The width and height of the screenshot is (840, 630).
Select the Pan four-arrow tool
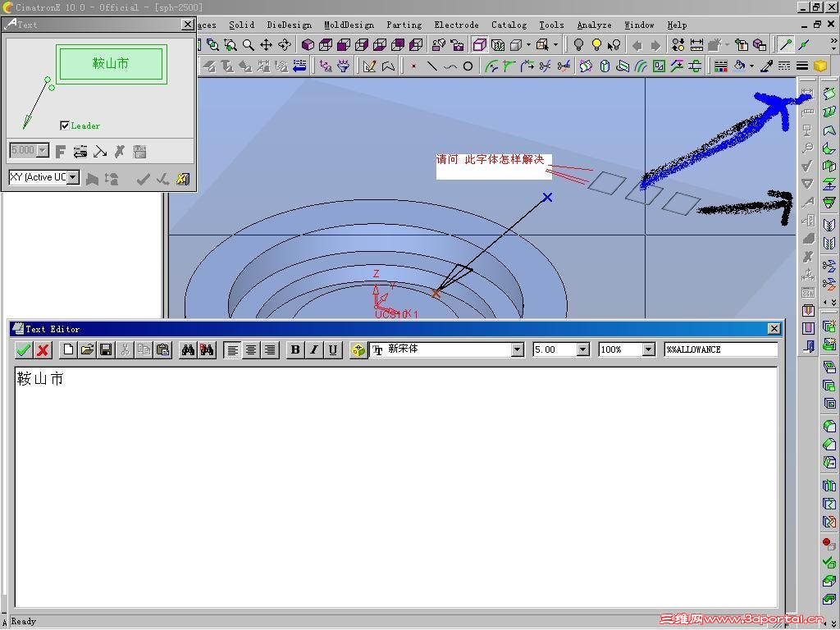[267, 45]
